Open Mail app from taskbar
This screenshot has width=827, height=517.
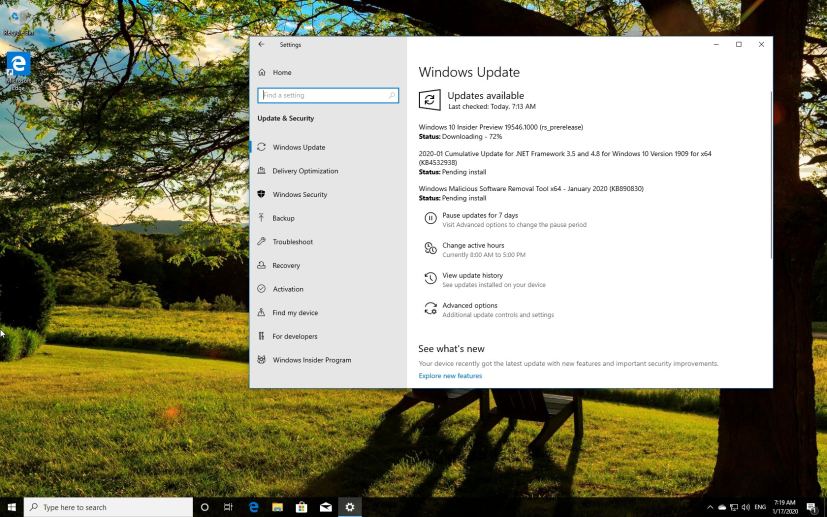[326, 507]
